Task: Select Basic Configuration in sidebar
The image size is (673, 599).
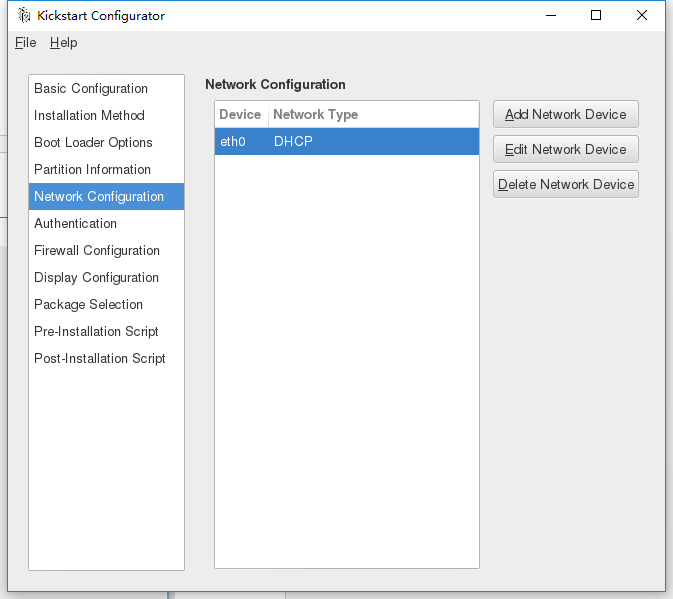Action: coord(91,89)
